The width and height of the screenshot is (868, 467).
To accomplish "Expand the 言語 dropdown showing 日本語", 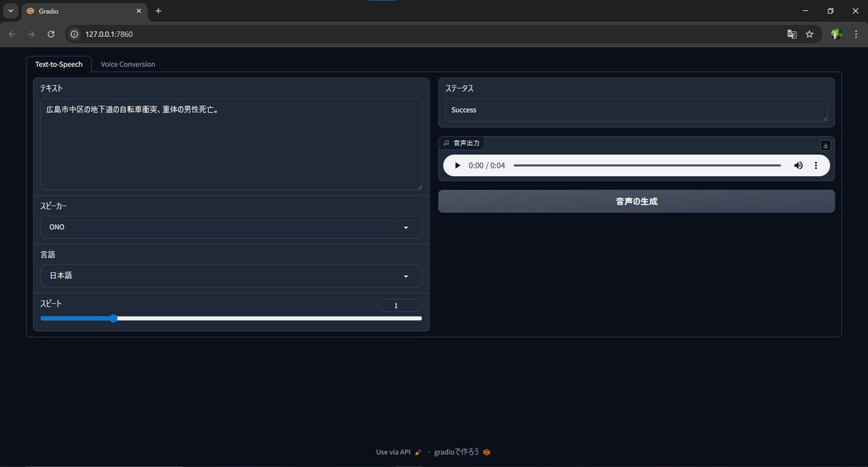I will pyautogui.click(x=231, y=276).
